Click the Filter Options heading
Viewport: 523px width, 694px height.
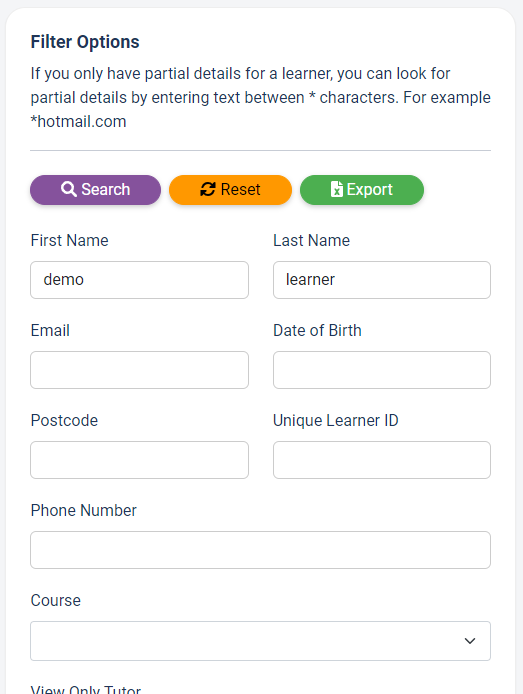[85, 42]
